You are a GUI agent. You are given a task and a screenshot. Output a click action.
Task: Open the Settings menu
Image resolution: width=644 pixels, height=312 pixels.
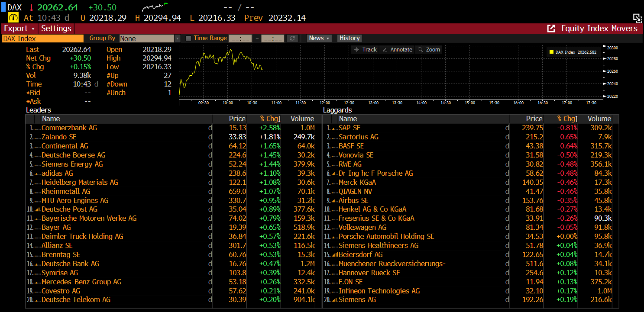[56, 29]
